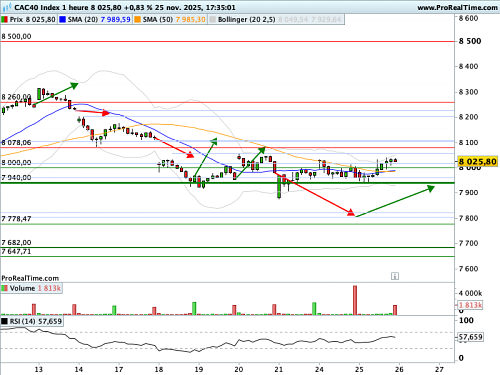Click date 18 on the time axis

159,369
